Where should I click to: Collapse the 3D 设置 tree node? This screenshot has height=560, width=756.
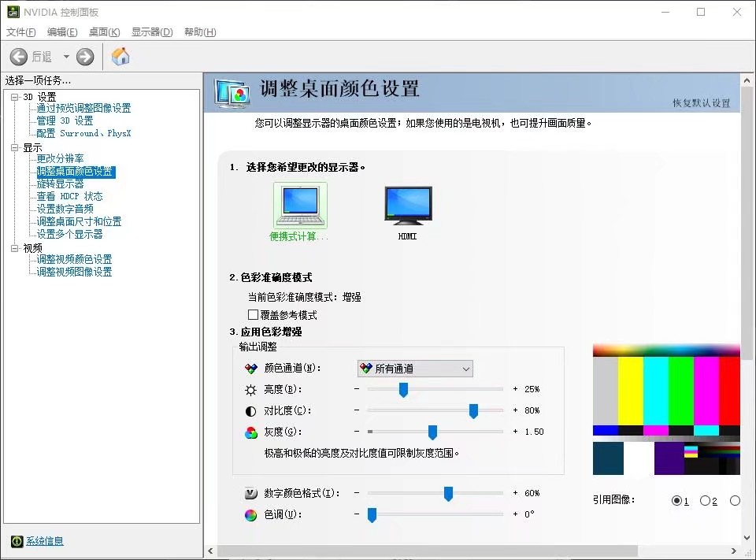pos(15,97)
